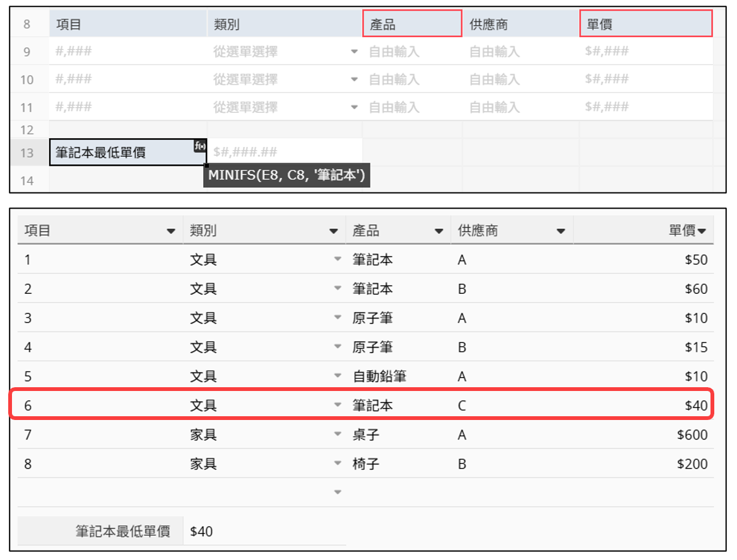Open the 供應商 column filter dropdown
This screenshot has width=737, height=560.
click(560, 231)
